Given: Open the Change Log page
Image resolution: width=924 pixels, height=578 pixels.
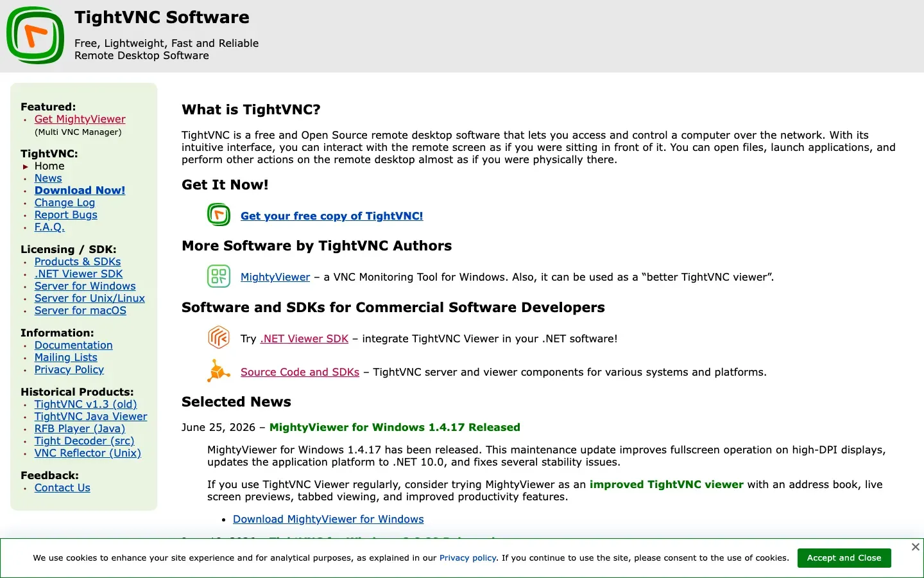Looking at the screenshot, I should [x=65, y=202].
